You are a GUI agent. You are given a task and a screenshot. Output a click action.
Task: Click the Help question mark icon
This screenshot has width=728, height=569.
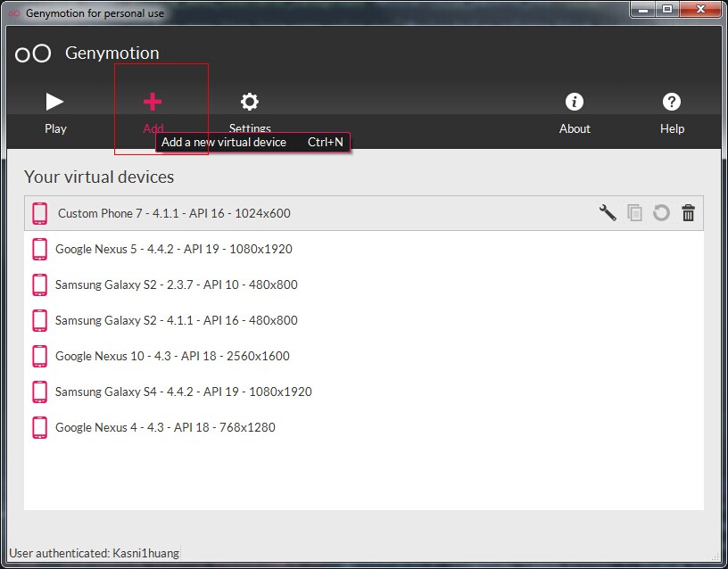point(672,102)
